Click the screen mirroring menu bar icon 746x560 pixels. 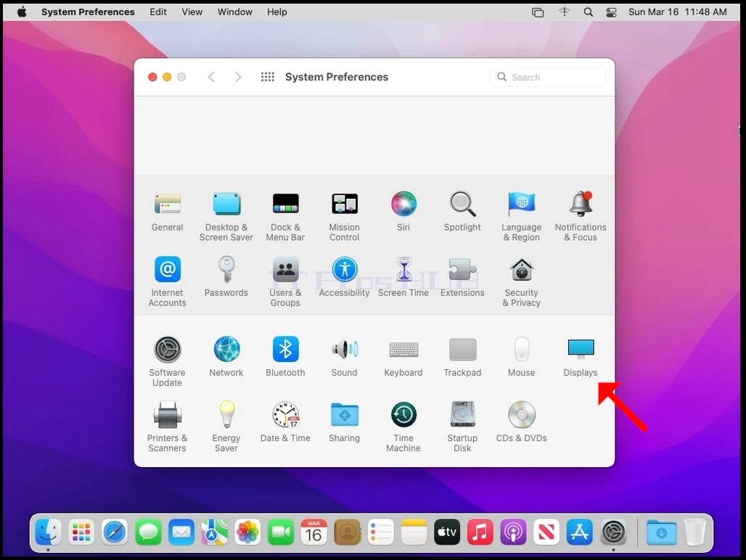pos(538,12)
